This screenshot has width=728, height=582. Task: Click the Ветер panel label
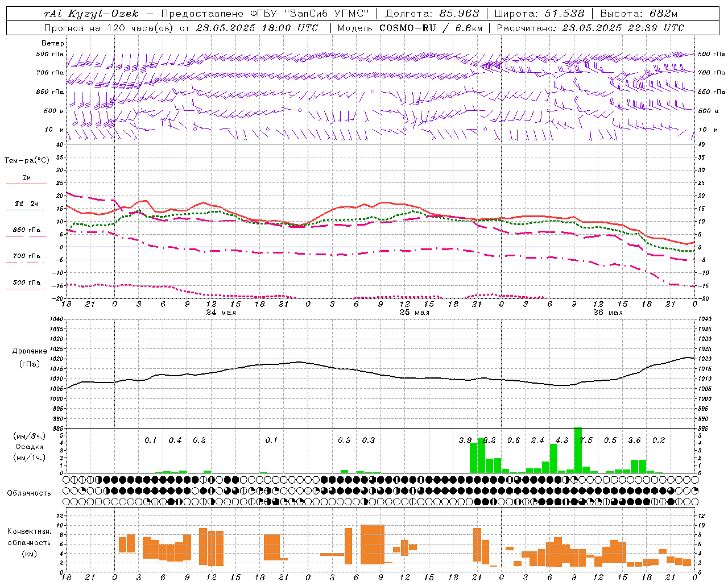tap(52, 43)
